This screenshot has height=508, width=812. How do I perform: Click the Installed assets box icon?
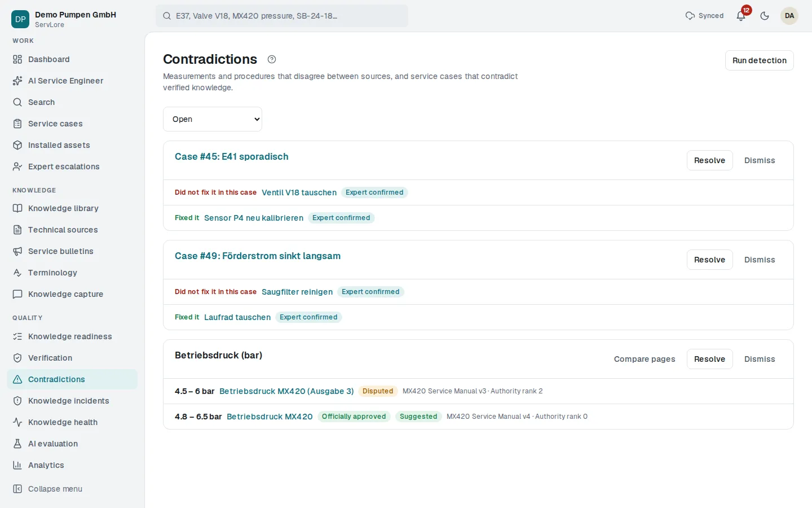tap(17, 145)
